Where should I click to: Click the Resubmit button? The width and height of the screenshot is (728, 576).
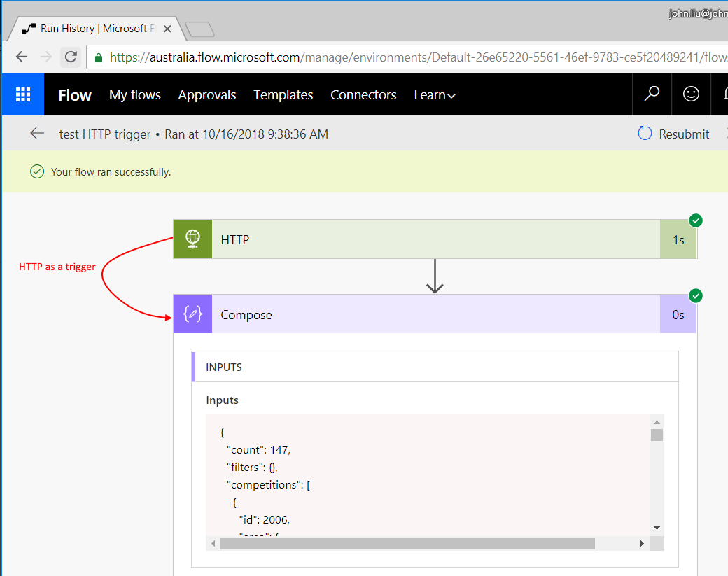[673, 134]
